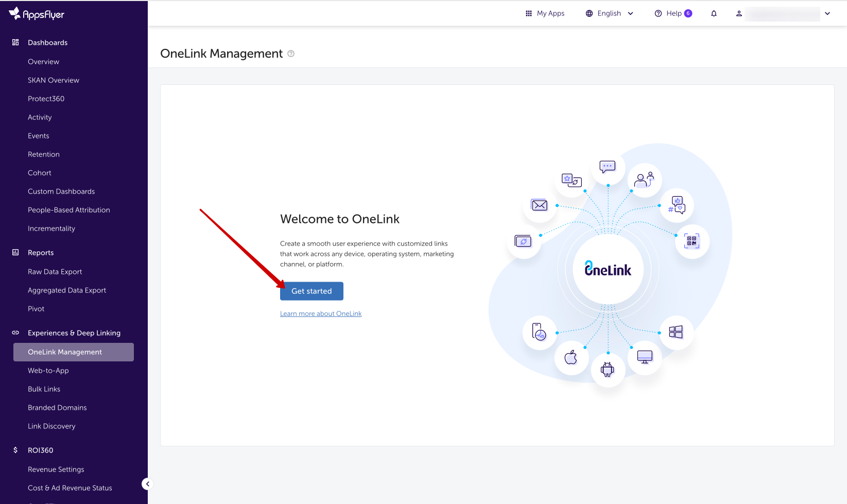The width and height of the screenshot is (847, 504).
Task: Click the My Apps label
Action: pos(550,13)
